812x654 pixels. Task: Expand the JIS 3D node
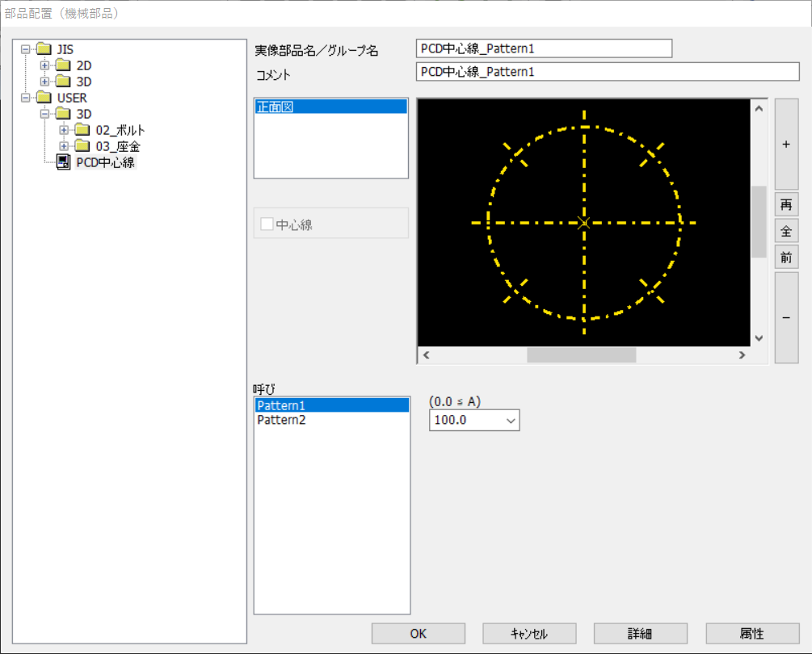tap(44, 82)
